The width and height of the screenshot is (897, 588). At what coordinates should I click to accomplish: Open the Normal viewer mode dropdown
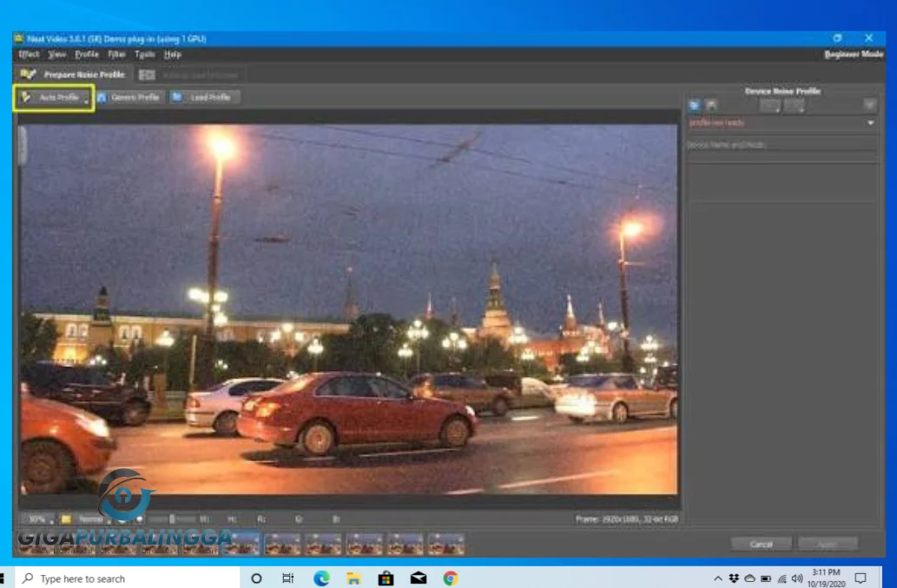[x=93, y=519]
